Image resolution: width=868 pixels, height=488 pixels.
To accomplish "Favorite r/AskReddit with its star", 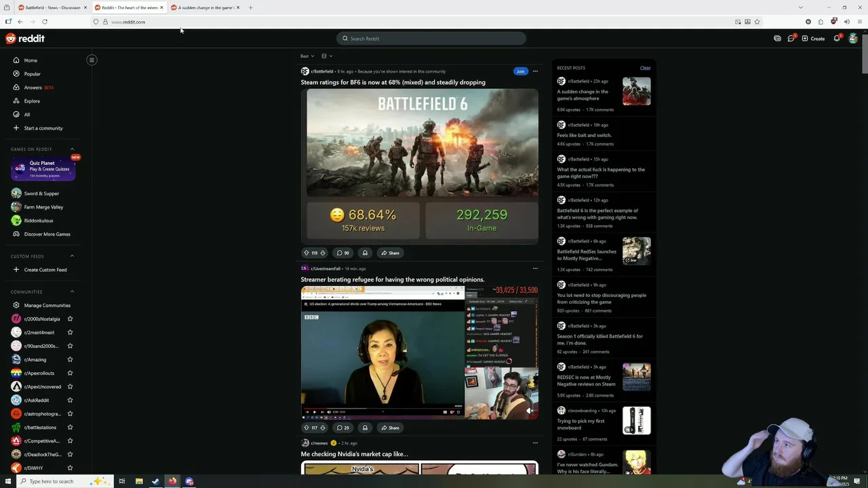I will (x=70, y=400).
